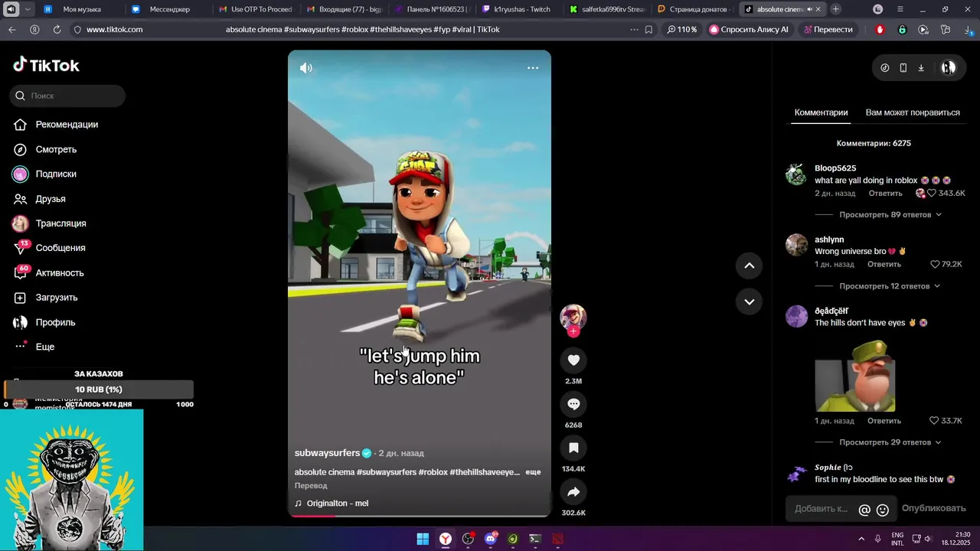980x551 pixels.
Task: Open the three-dot video options menu
Action: point(533,68)
